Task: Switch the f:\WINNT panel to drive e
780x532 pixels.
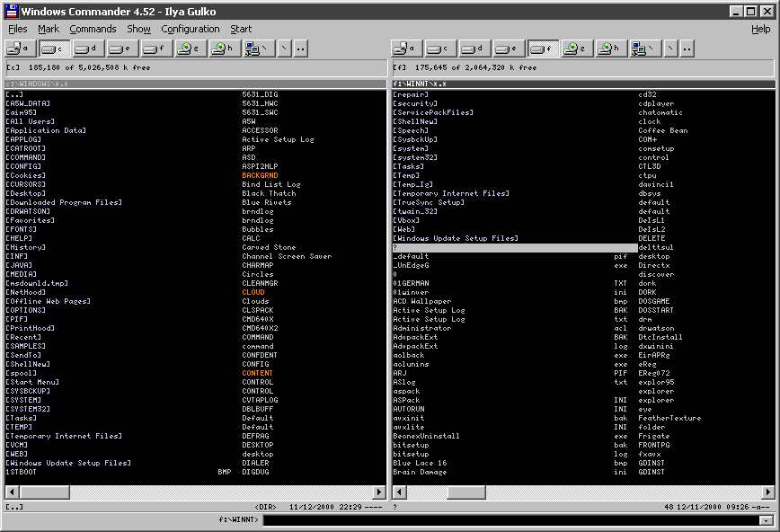Action: tap(509, 49)
